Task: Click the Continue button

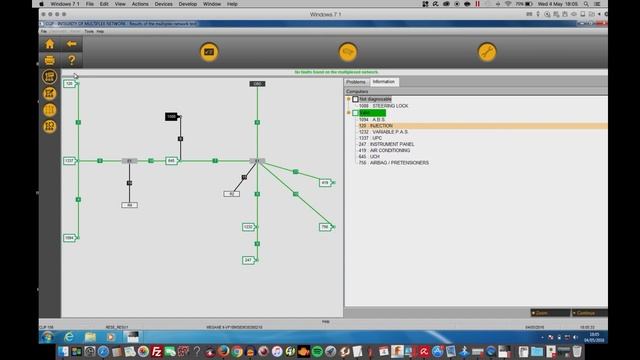Action: click(x=589, y=313)
